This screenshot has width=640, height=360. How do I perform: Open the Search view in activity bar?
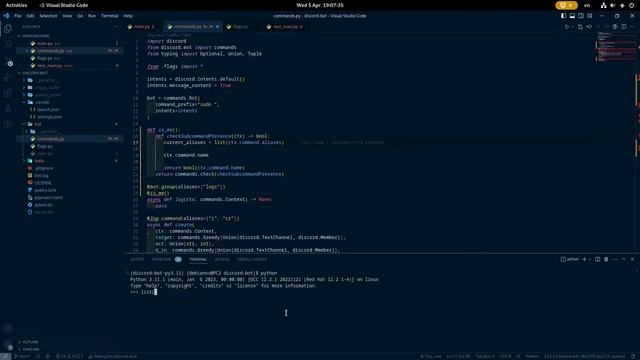point(8,44)
